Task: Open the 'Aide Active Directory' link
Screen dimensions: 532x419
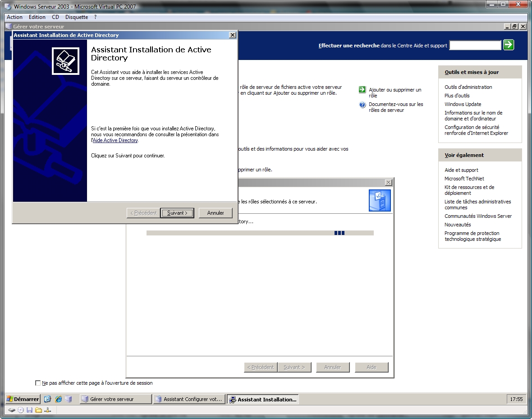Action: click(x=115, y=140)
